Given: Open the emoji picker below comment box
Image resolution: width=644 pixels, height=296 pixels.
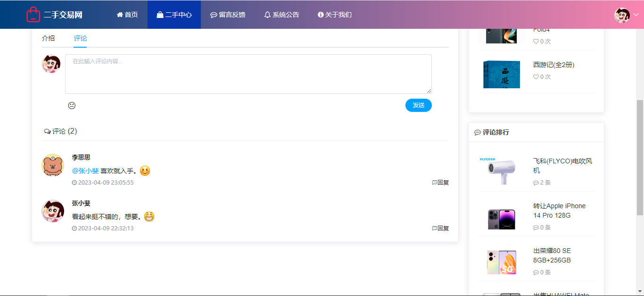Looking at the screenshot, I should tap(72, 105).
